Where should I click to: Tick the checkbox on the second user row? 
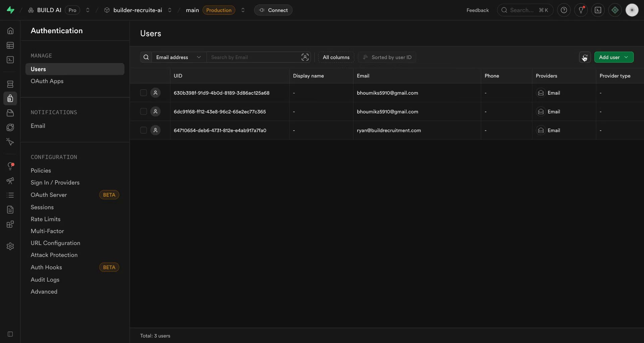click(143, 111)
